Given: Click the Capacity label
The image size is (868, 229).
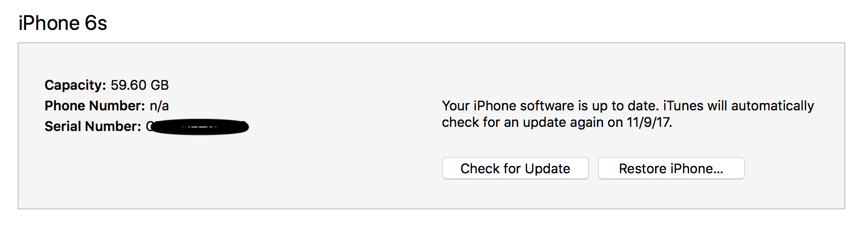Looking at the screenshot, I should coord(75,85).
